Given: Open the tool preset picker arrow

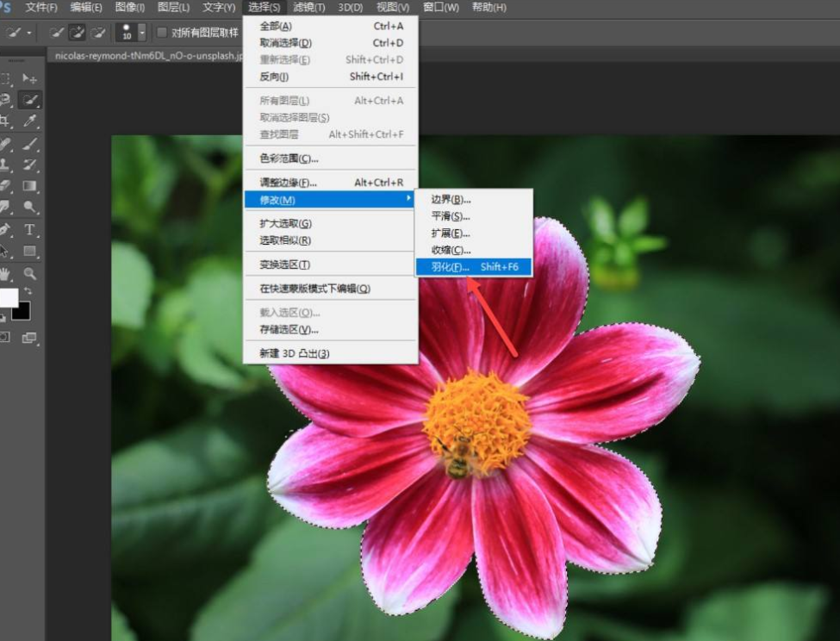Looking at the screenshot, I should (x=30, y=33).
